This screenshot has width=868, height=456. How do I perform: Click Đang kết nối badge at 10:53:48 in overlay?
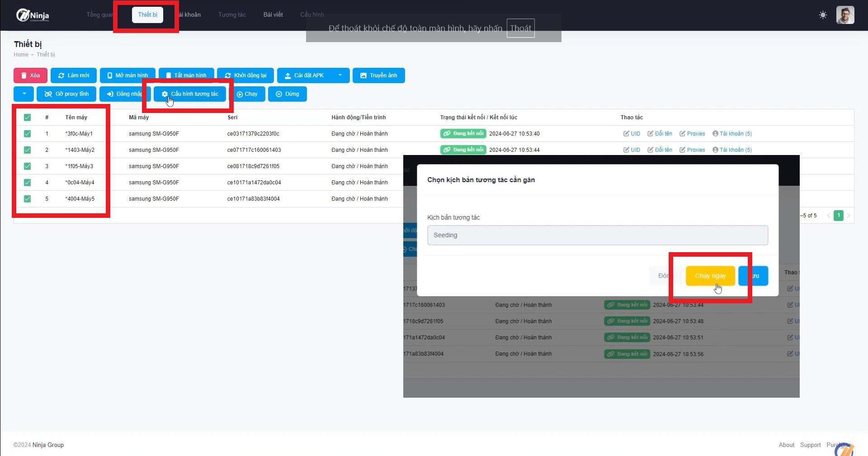627,321
